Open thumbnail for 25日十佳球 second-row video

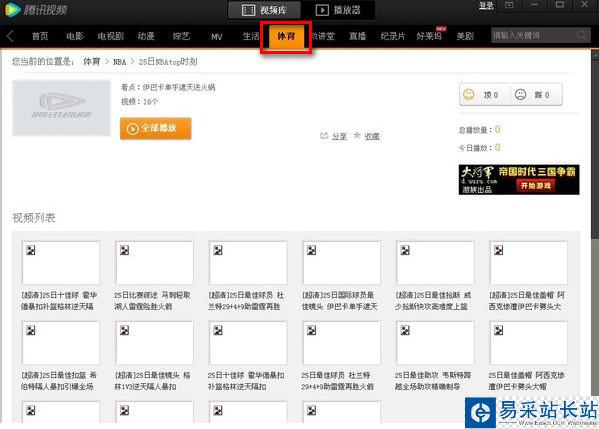point(248,343)
